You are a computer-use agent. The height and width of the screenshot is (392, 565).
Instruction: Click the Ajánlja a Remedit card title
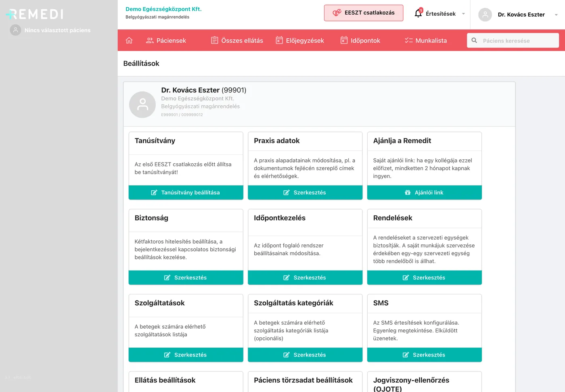coord(402,141)
